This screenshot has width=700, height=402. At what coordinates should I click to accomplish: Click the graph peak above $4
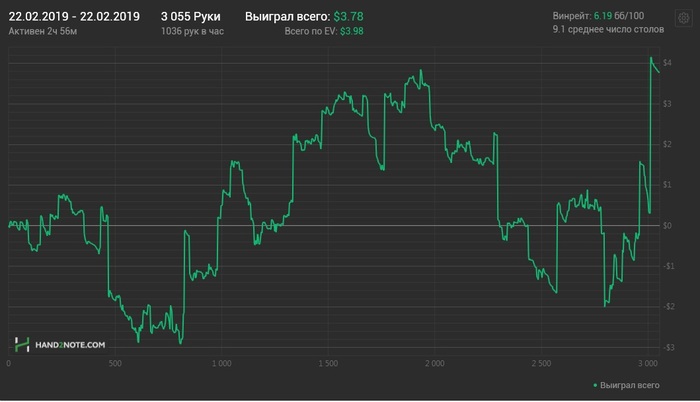point(651,58)
